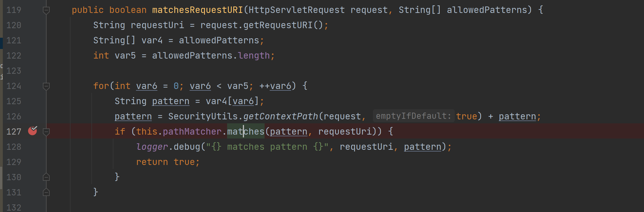The image size is (644, 212).
Task: Collapse the matchesRequestURI method fold marker
Action: click(46, 10)
